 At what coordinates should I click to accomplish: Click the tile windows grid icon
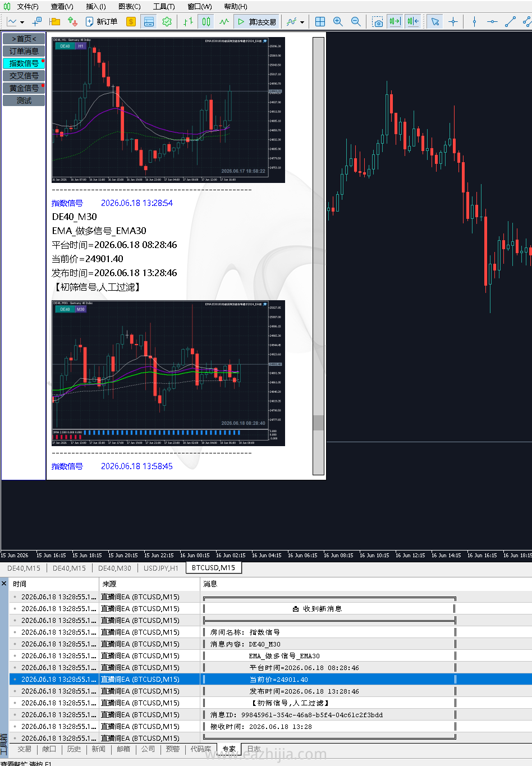[320, 21]
